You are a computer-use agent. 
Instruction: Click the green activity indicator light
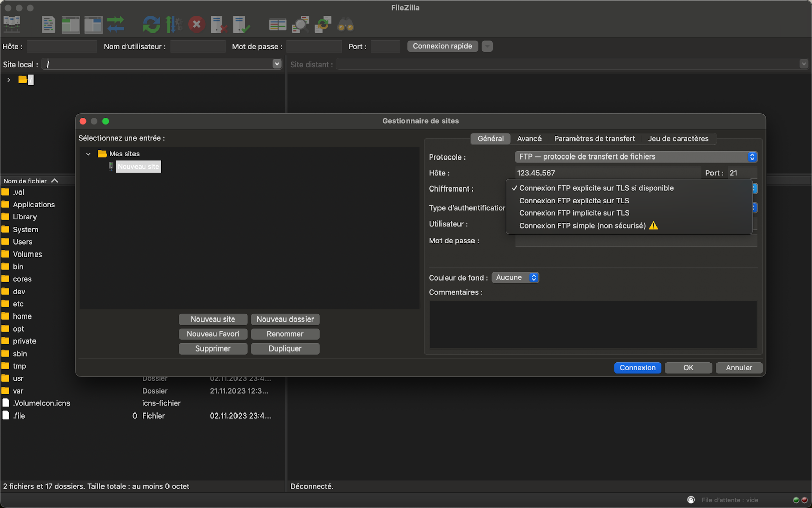tap(796, 500)
